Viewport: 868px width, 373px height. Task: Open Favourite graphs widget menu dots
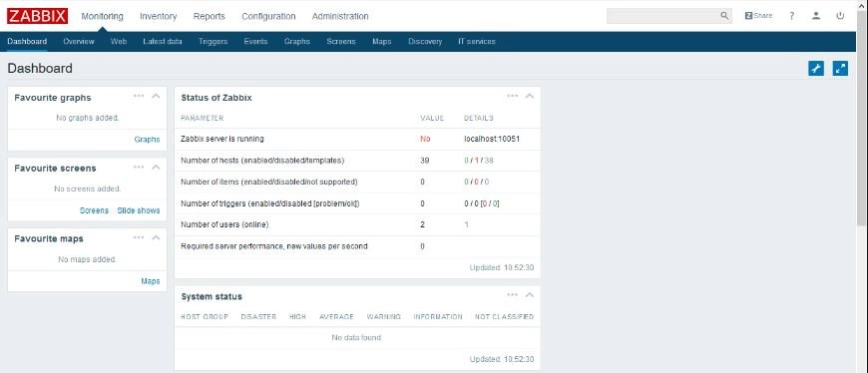[x=139, y=96]
